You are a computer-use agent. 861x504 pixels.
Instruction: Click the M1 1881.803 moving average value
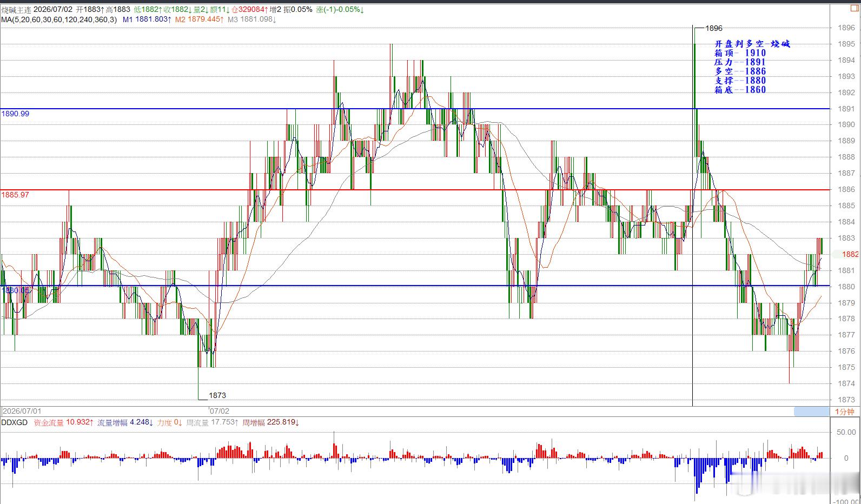(x=147, y=19)
